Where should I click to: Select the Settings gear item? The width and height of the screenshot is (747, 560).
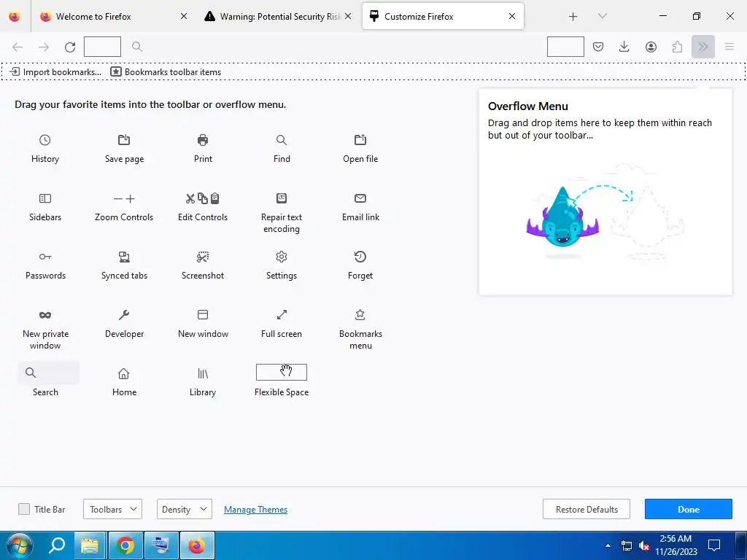pos(282,265)
